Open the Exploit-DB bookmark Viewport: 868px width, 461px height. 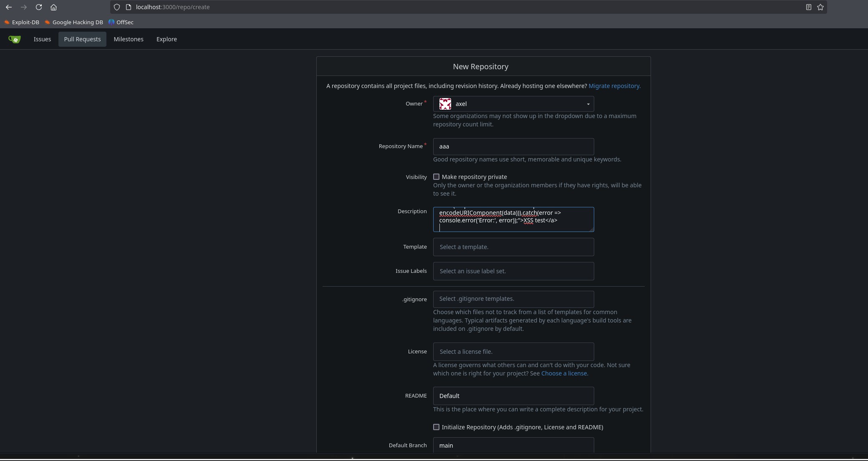[x=22, y=22]
